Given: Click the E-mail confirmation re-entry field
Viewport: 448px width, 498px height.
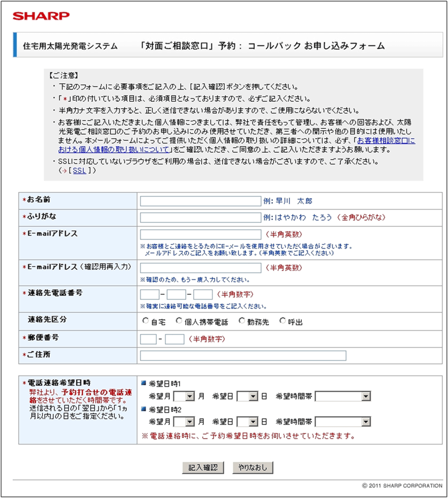Looking at the screenshot, I should 200,268.
